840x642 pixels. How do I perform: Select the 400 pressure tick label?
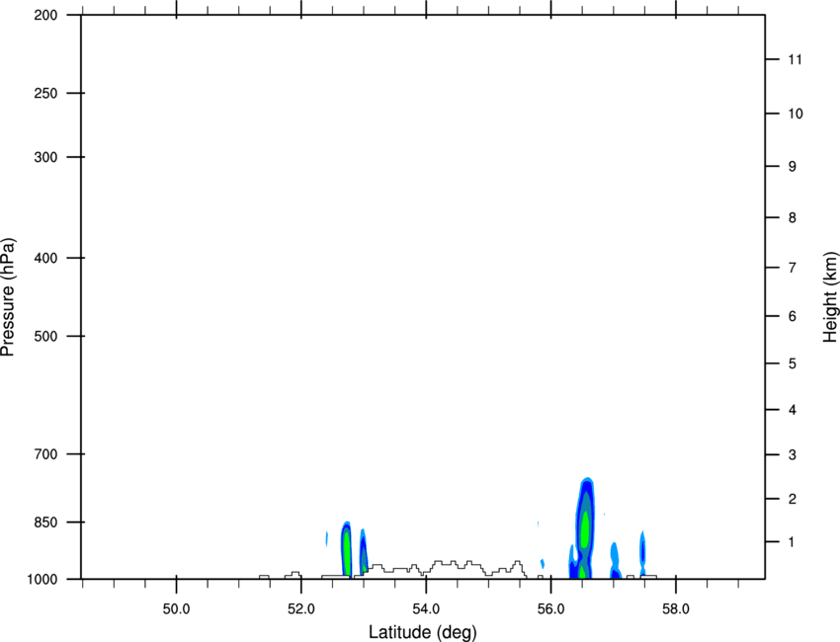coord(46,258)
